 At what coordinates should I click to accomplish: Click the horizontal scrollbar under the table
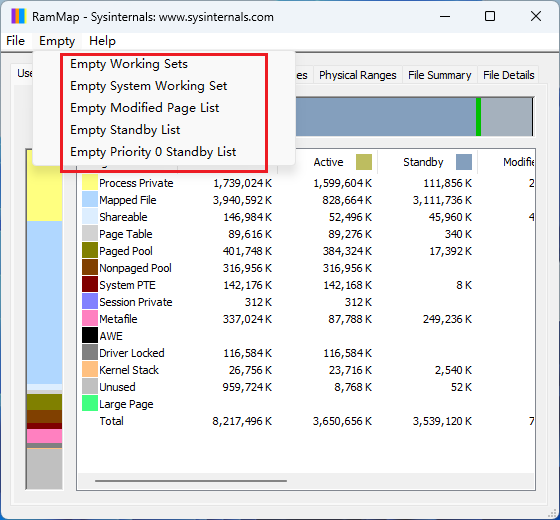[191, 481]
